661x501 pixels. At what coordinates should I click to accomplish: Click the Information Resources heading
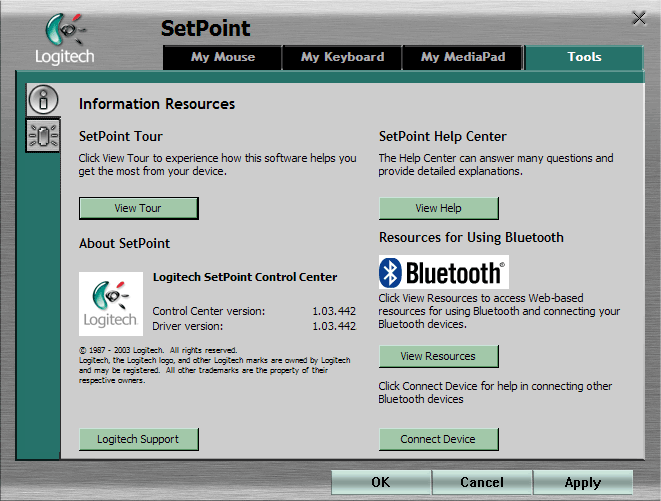point(157,104)
